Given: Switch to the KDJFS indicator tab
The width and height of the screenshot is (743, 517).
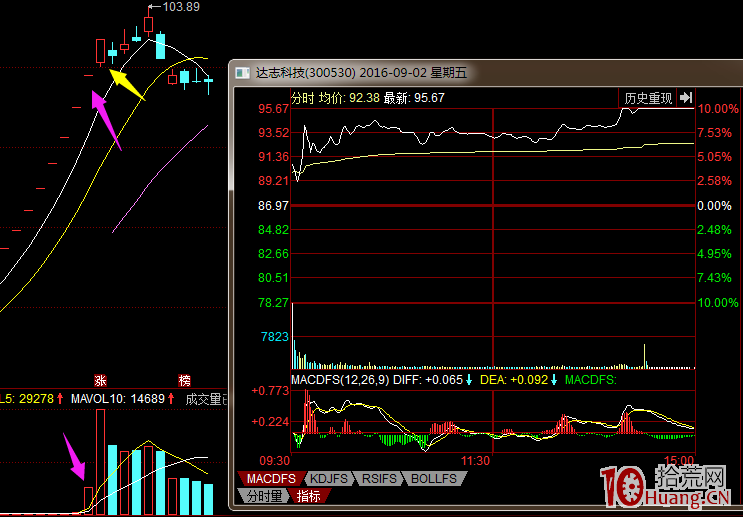Looking at the screenshot, I should [x=329, y=479].
